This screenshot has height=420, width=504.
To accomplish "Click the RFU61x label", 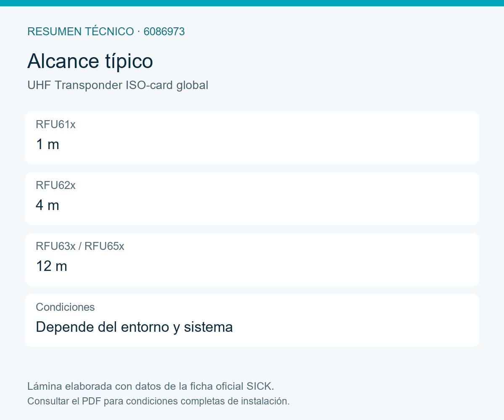I will (56, 124).
